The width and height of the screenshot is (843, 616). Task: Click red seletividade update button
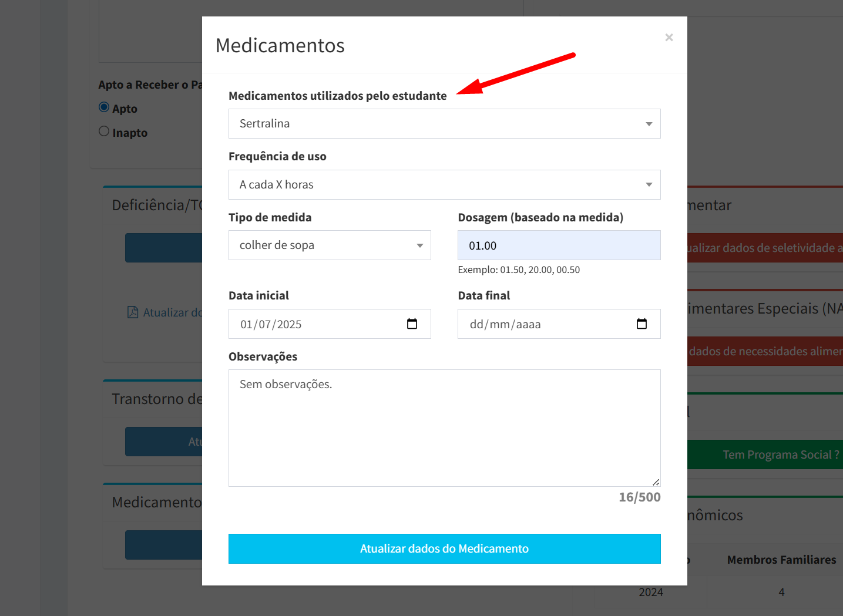point(765,248)
